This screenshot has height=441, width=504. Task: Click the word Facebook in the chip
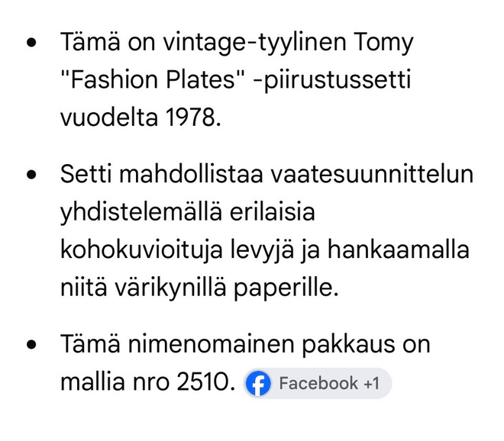pos(318,383)
